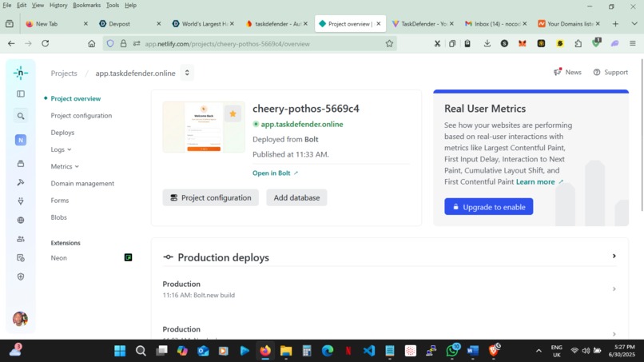The height and width of the screenshot is (362, 644).
Task: Click the site preview thumbnail
Action: [x=204, y=127]
